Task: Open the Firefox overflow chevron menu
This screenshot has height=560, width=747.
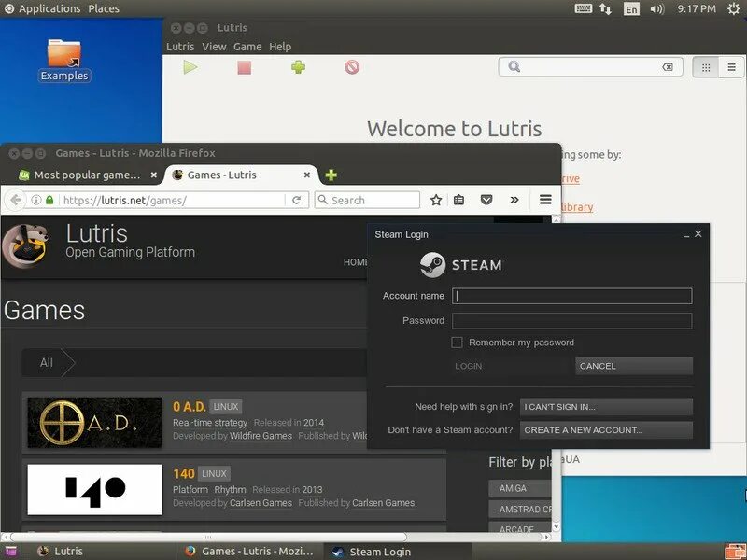Action: 516,199
